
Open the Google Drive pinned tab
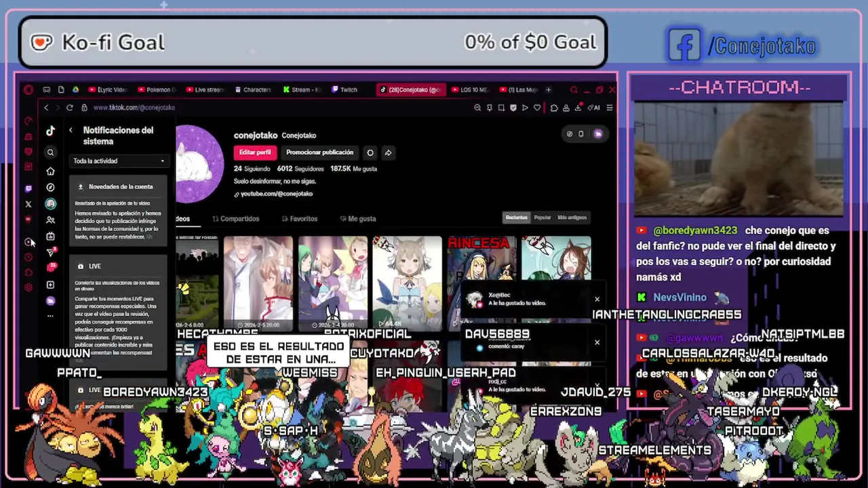(75, 89)
